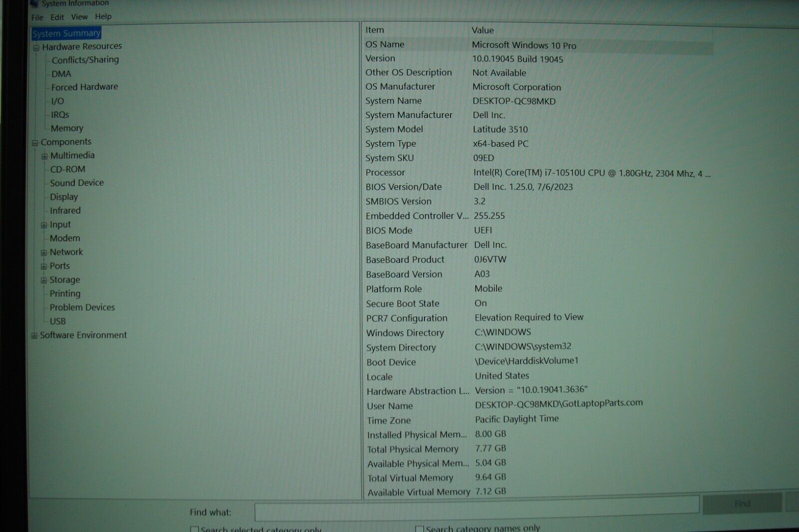Expand the Ports node
Viewport: 799px width, 532px height.
tap(44, 267)
